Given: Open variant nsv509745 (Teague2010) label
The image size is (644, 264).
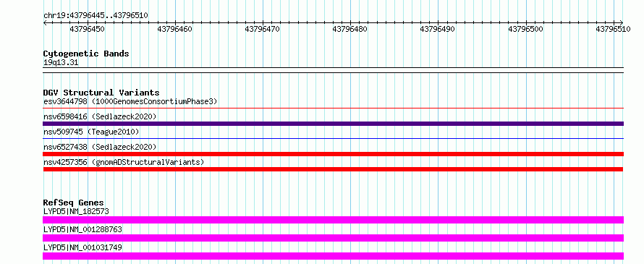Looking at the screenshot, I should tap(91, 132).
